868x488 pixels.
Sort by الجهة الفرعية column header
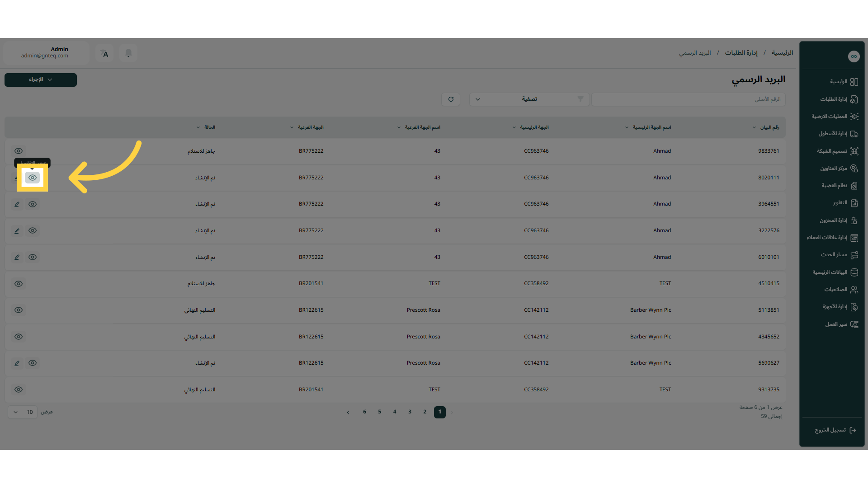(x=307, y=127)
